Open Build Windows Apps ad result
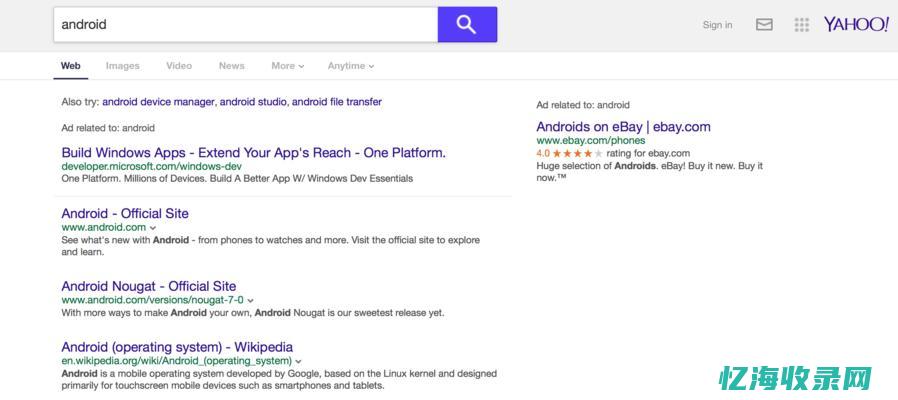This screenshot has width=898, height=400. [253, 153]
